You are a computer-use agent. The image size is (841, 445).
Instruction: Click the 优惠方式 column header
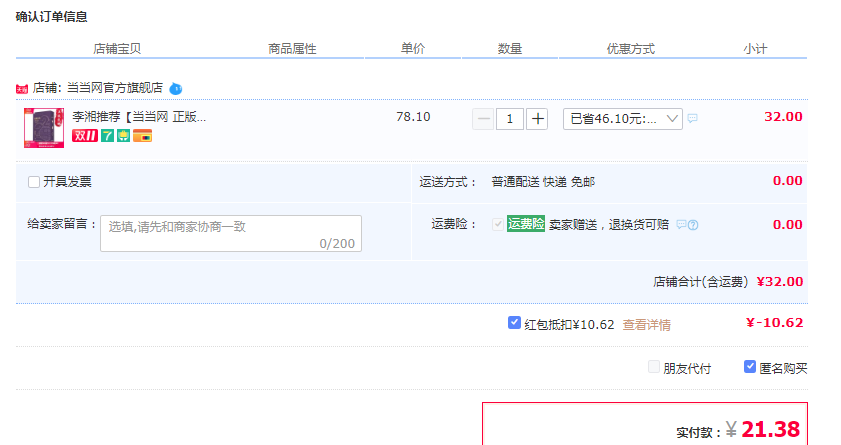tap(631, 49)
